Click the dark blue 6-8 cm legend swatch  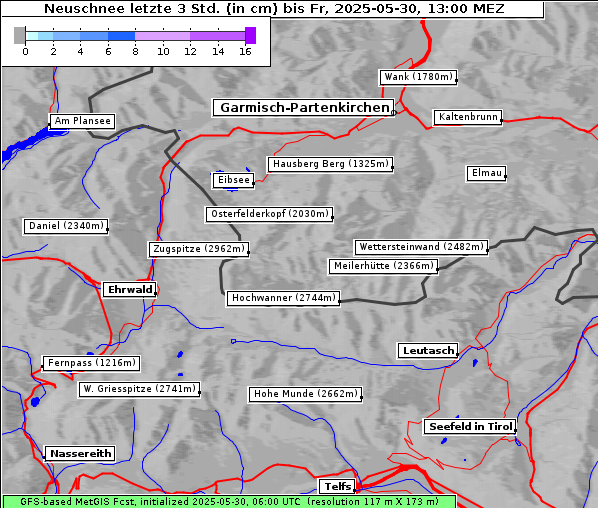[x=122, y=36]
